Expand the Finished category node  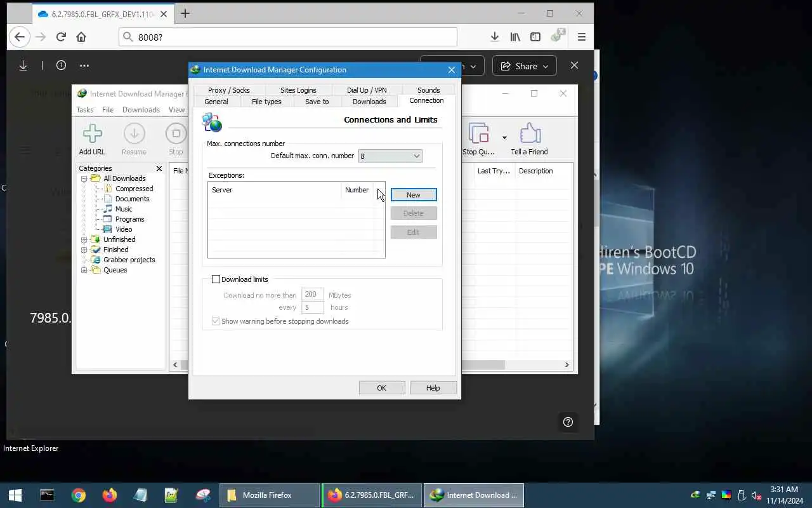pyautogui.click(x=84, y=250)
